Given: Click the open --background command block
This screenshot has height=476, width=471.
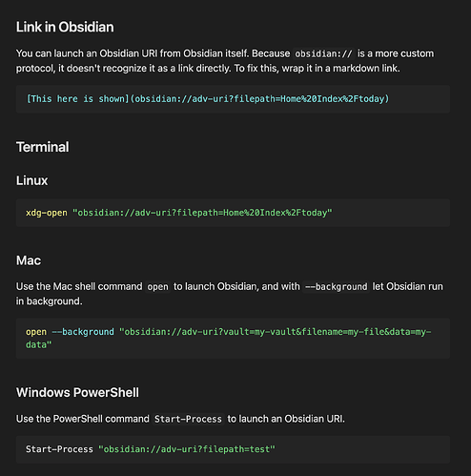Looking at the screenshot, I should point(233,338).
